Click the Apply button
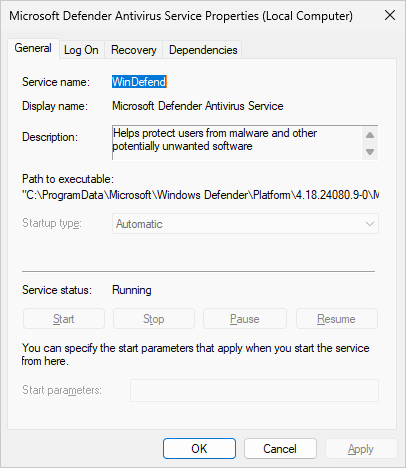Screen dimensions: 406x468 pos(361,449)
